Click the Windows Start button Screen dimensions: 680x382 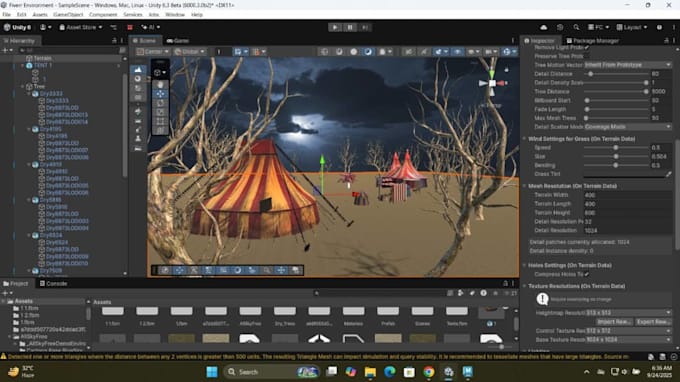212,372
